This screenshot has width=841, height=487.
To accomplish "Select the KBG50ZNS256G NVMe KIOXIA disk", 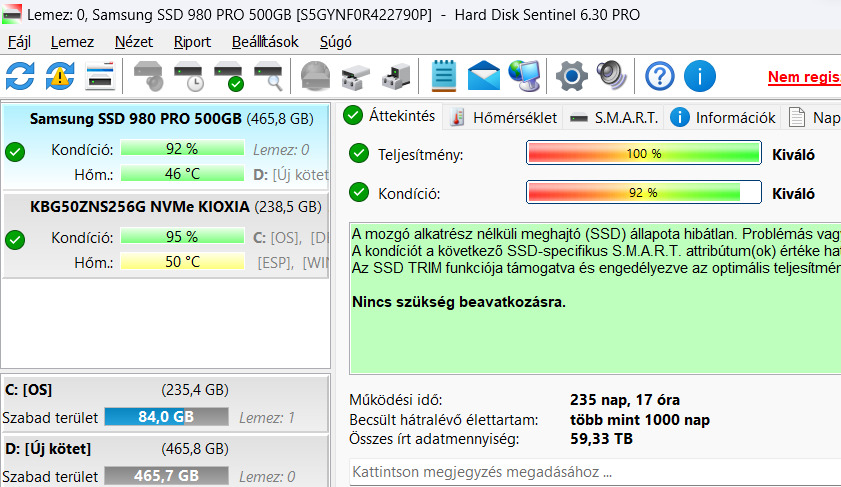I will click(x=140, y=207).
